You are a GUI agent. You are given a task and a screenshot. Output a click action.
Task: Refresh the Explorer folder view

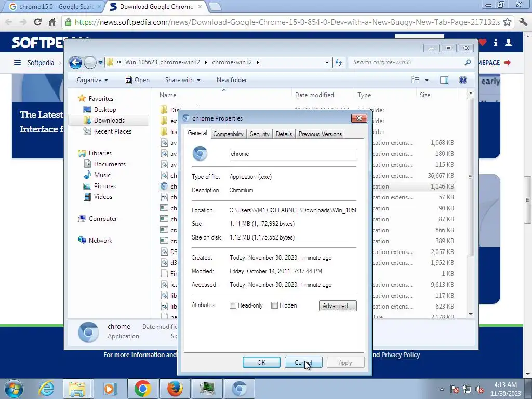pyautogui.click(x=339, y=62)
